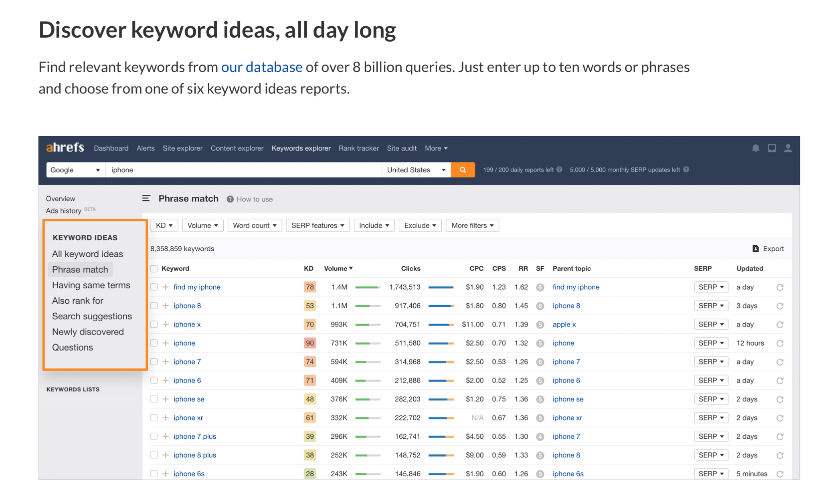The height and width of the screenshot is (504, 821).
Task: Refresh the iphone 7 row
Action: 780,362
